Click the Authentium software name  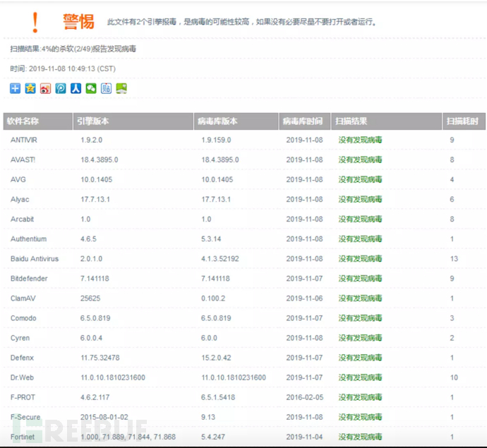28,239
